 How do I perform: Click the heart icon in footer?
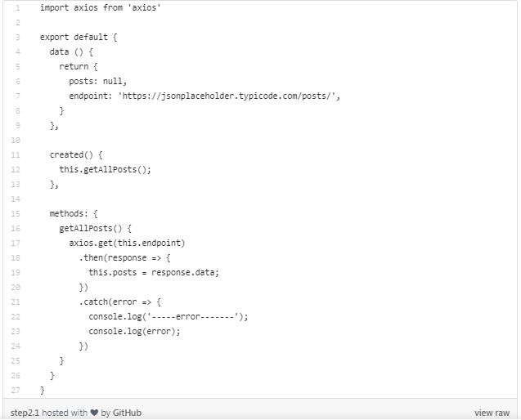(94, 413)
